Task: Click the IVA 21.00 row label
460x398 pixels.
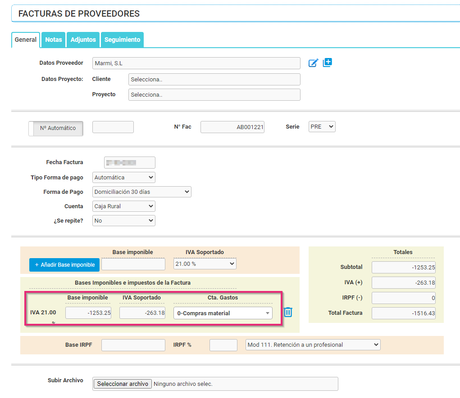Action: [x=43, y=313]
